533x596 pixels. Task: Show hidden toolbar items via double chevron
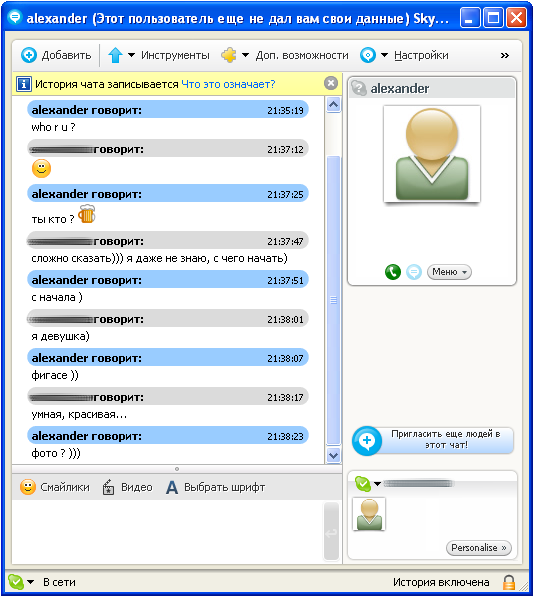pos(504,55)
